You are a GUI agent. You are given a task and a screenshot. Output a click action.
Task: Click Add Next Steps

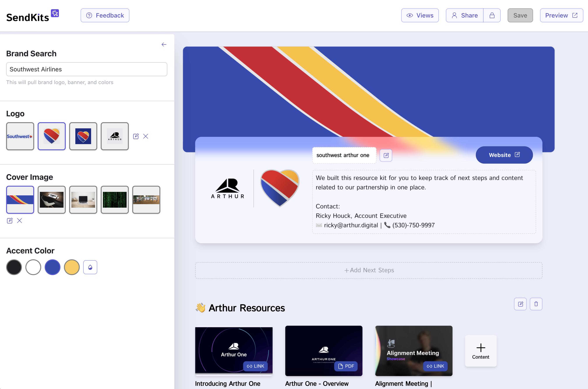coord(369,271)
